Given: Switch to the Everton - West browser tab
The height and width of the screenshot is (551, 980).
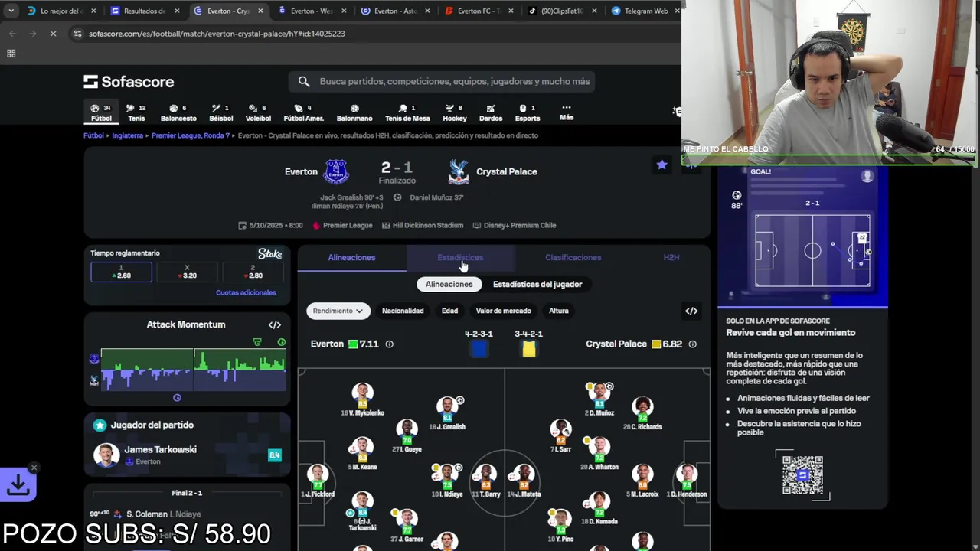Looking at the screenshot, I should click(312, 11).
